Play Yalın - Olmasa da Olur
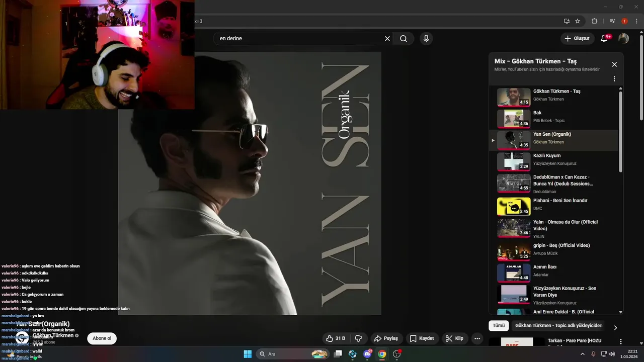The height and width of the screenshot is (362, 644). 553,229
